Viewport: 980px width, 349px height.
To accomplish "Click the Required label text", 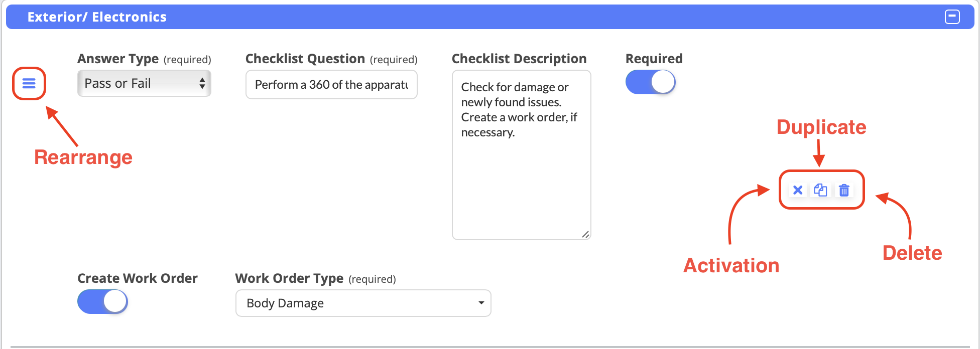I will [654, 59].
